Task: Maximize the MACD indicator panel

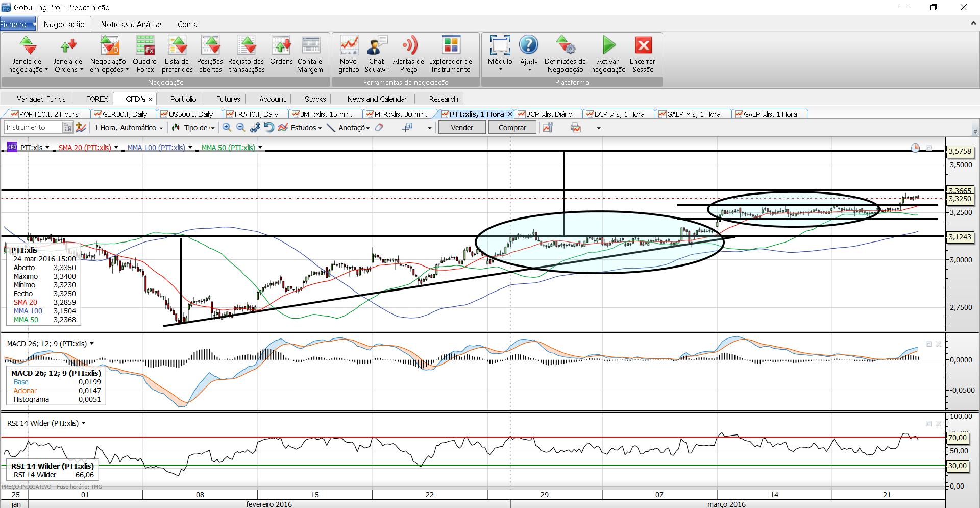Action: (x=929, y=344)
